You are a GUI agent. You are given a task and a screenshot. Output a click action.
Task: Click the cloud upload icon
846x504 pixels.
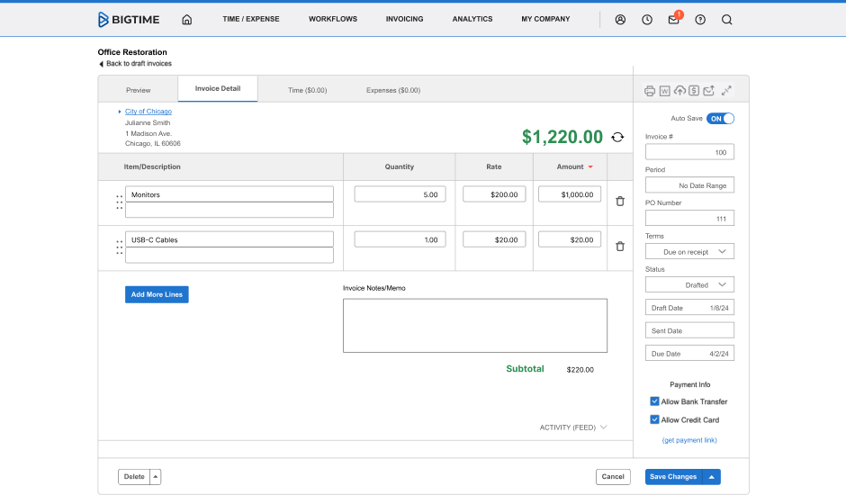click(679, 91)
